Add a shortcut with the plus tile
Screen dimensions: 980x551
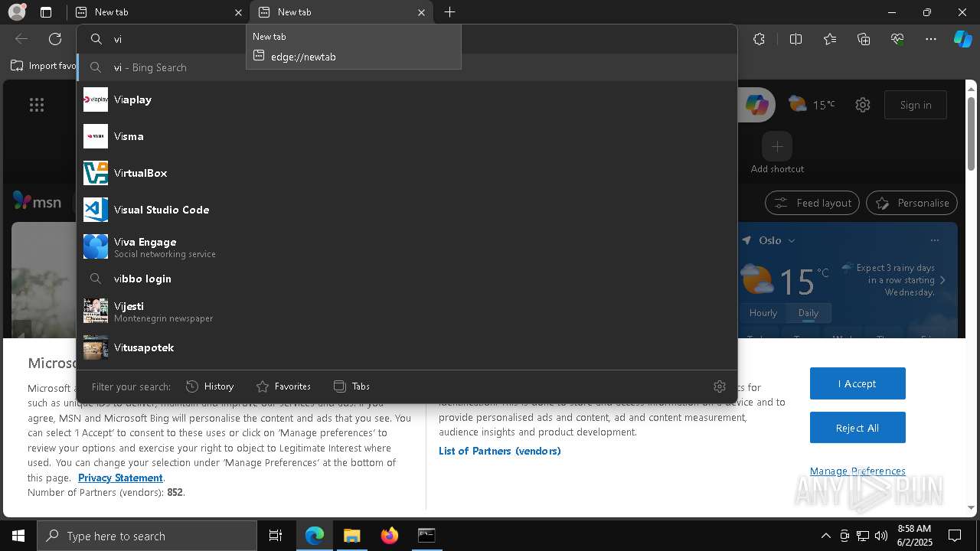coord(777,146)
